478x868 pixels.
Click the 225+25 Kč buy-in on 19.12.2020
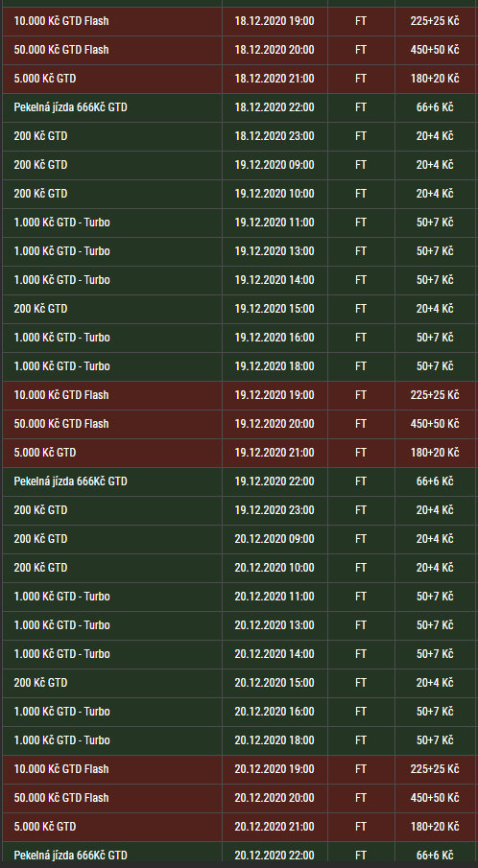point(435,395)
